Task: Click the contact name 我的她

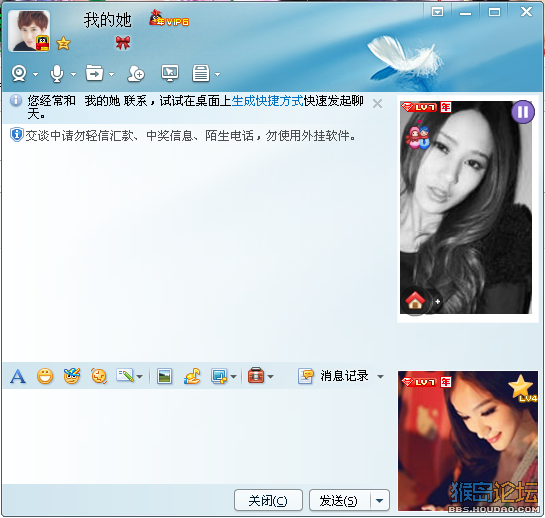Action: pos(107,20)
